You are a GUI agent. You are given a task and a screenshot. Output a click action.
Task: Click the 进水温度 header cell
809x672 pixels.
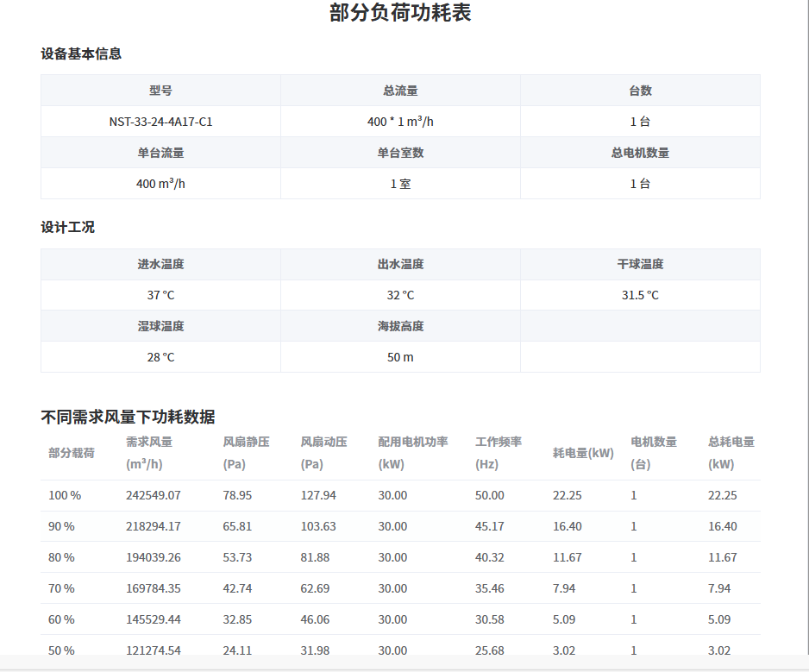coord(160,264)
